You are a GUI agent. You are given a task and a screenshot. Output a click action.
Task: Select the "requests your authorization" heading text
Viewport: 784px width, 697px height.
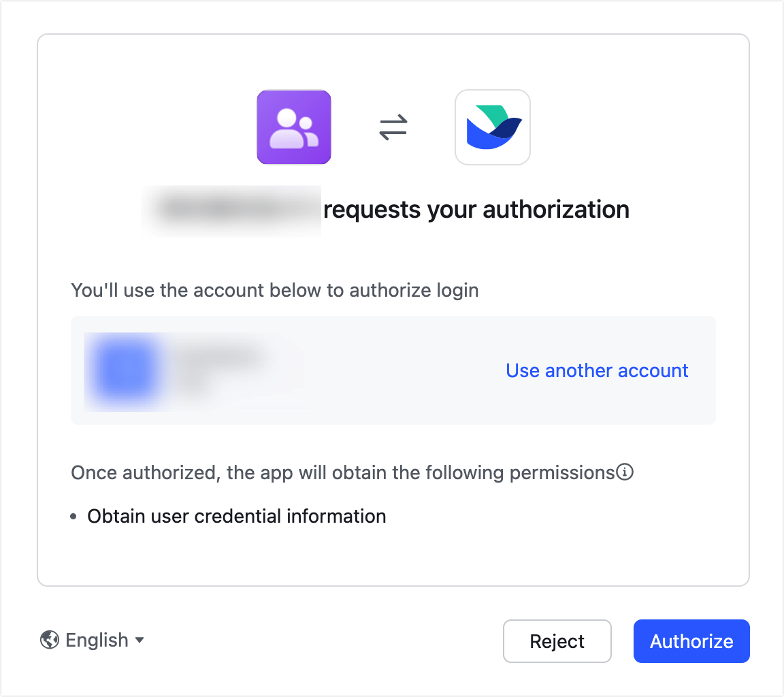pyautogui.click(x=476, y=209)
